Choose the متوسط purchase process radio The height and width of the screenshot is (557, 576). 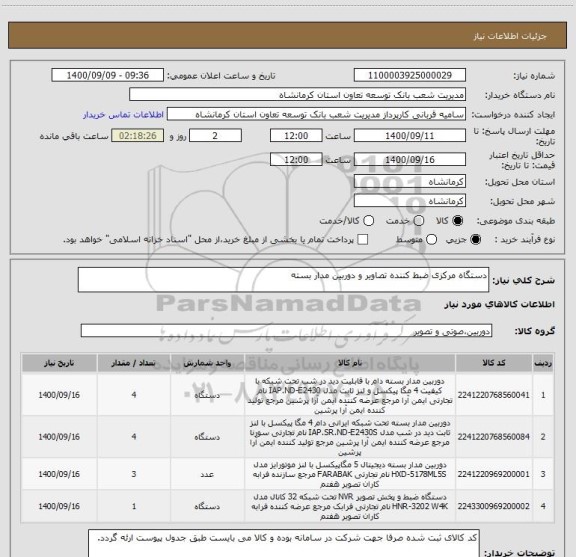pos(431,240)
